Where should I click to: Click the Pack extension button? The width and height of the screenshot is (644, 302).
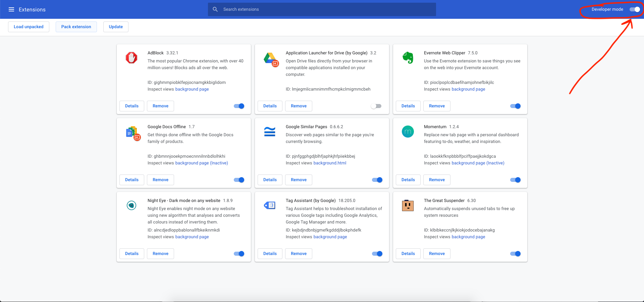(76, 27)
